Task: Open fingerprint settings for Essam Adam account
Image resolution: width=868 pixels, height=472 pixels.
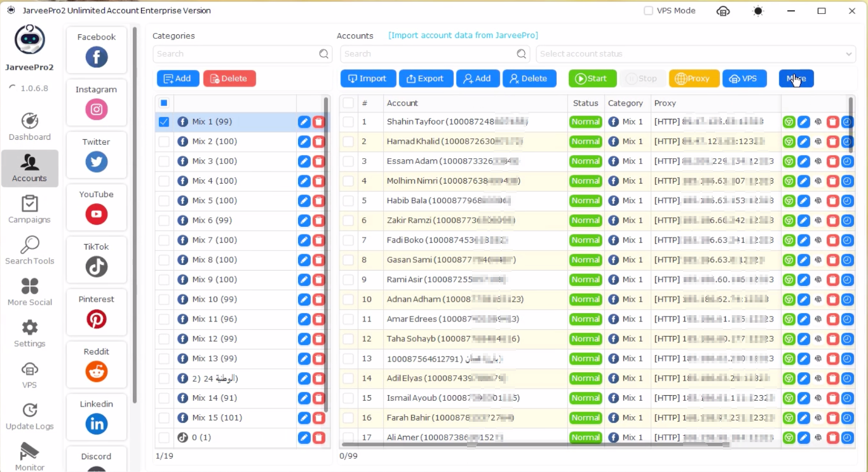Action: [818, 161]
